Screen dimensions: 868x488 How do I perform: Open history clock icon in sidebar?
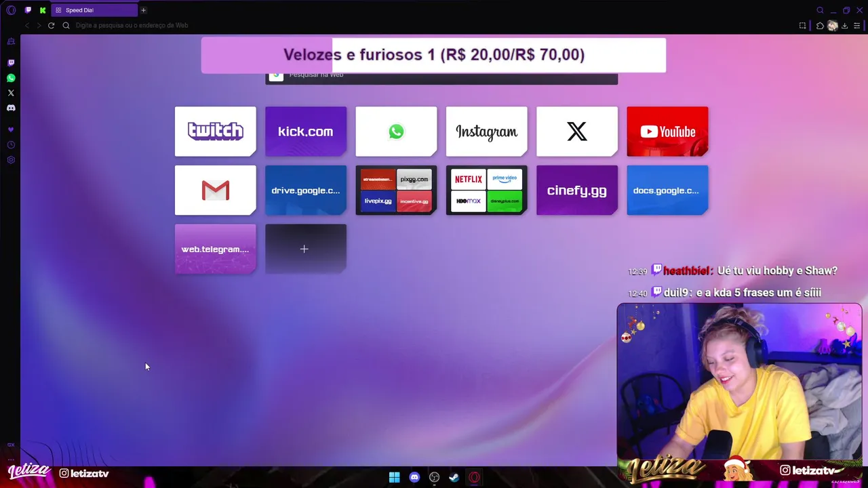11,145
